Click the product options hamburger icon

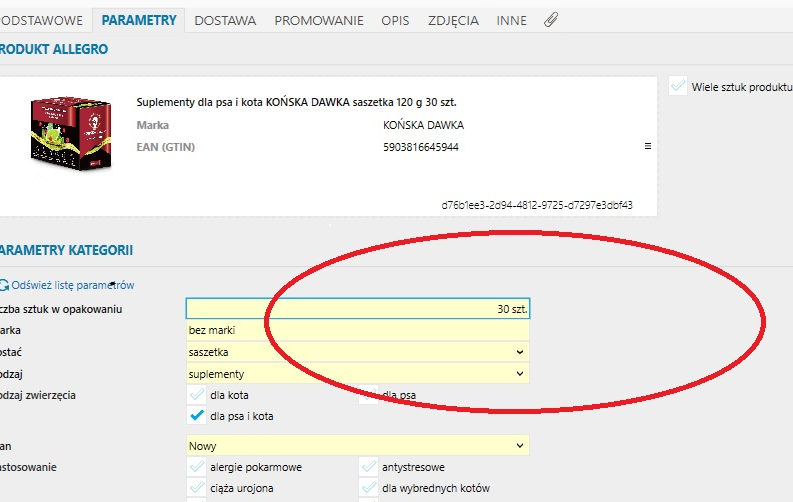click(x=647, y=146)
